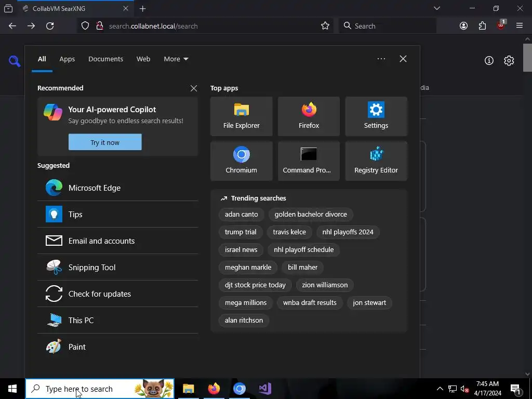Click muted volume tray icon
Image resolution: width=532 pixels, height=399 pixels.
coord(464,389)
